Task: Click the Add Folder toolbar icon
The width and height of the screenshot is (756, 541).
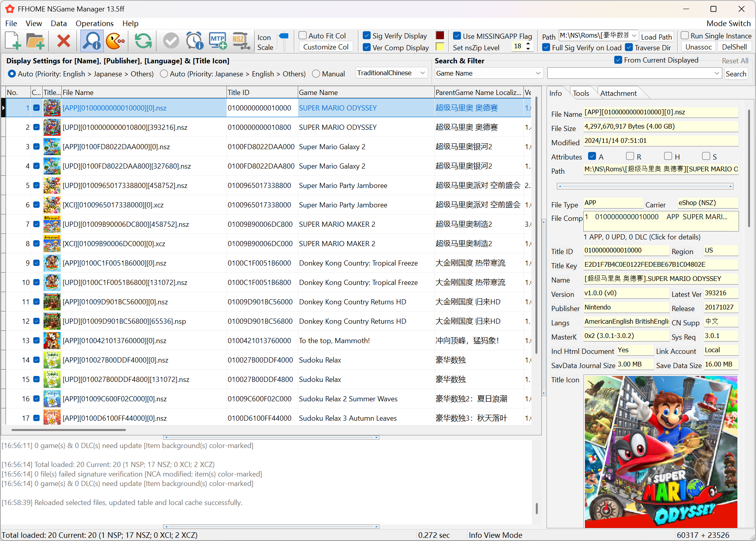Action: pos(35,41)
